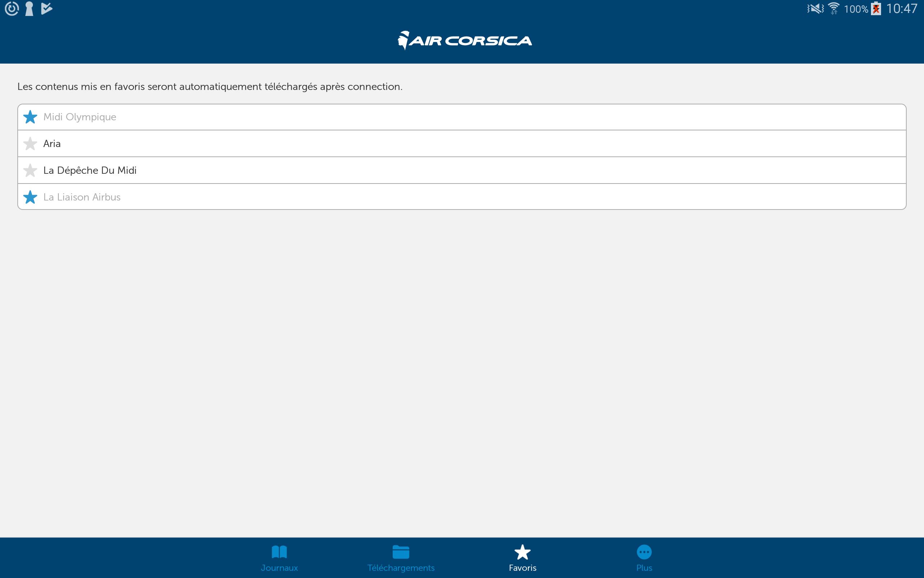Tap the circular power notification icon
The width and height of the screenshot is (924, 578).
point(12,8)
